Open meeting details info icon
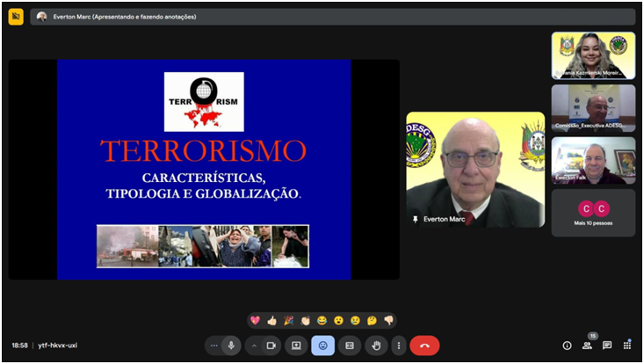The height and width of the screenshot is (364, 644). coord(567,346)
